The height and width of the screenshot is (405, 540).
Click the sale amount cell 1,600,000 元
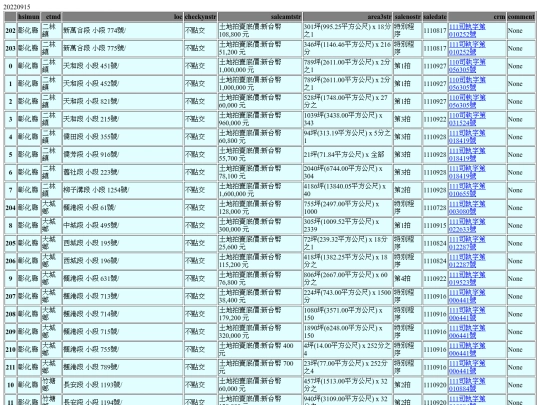260,190
